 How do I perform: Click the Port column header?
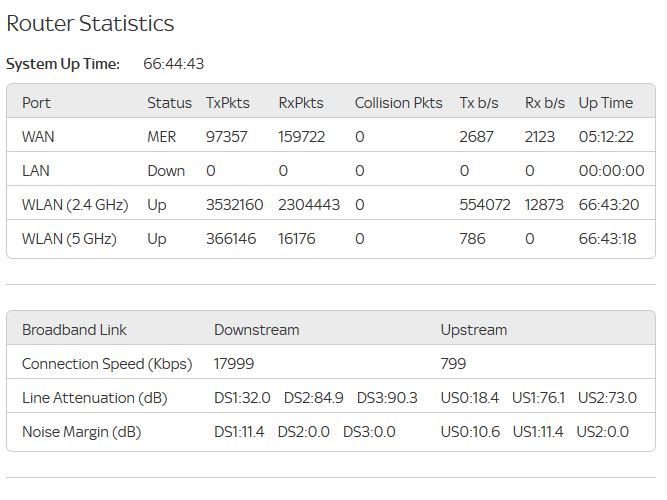[36, 103]
